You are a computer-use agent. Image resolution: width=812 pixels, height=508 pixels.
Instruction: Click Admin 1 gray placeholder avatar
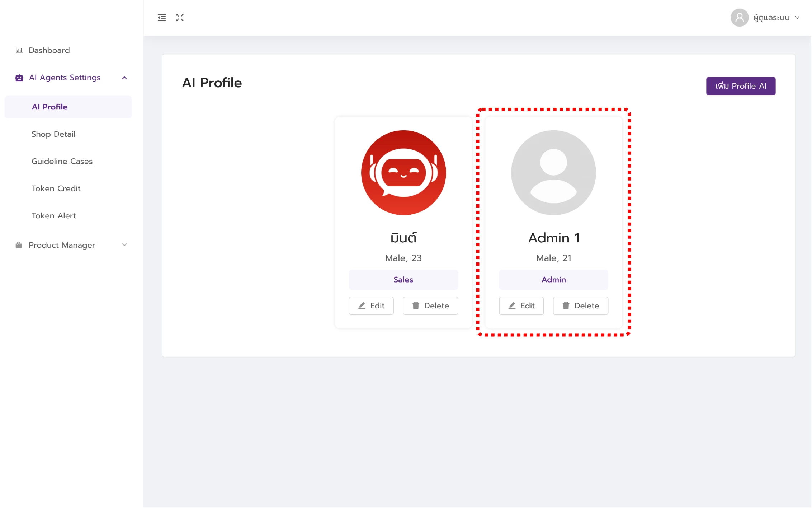coord(553,173)
